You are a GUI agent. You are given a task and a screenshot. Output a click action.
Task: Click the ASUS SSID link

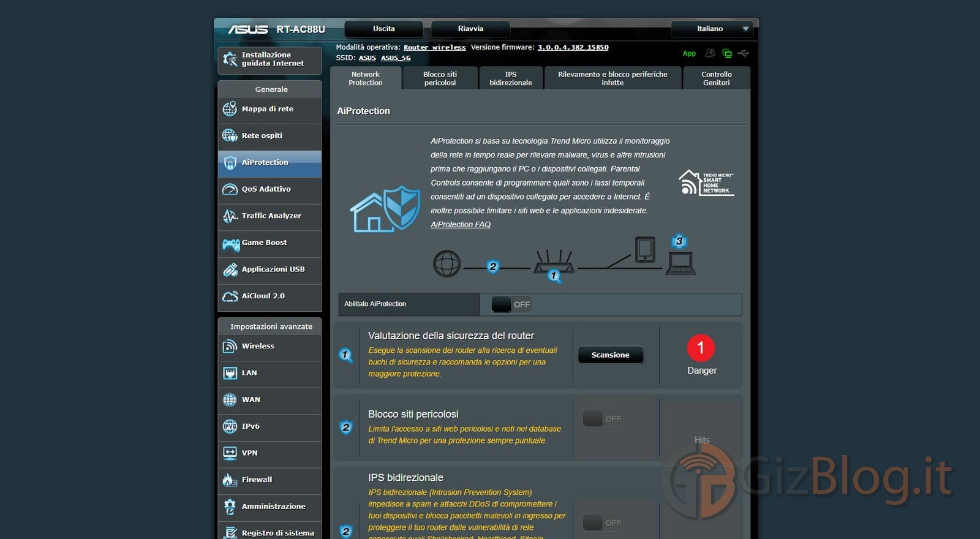367,58
